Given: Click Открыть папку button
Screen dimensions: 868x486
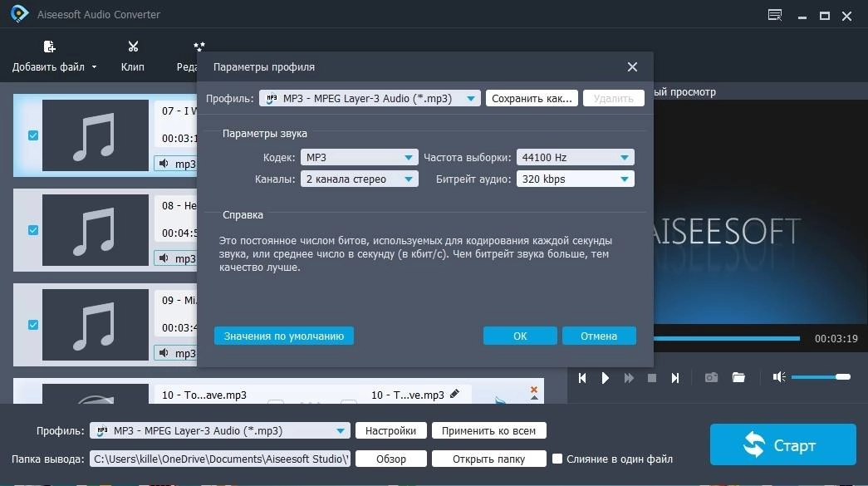Looking at the screenshot, I should tap(488, 459).
